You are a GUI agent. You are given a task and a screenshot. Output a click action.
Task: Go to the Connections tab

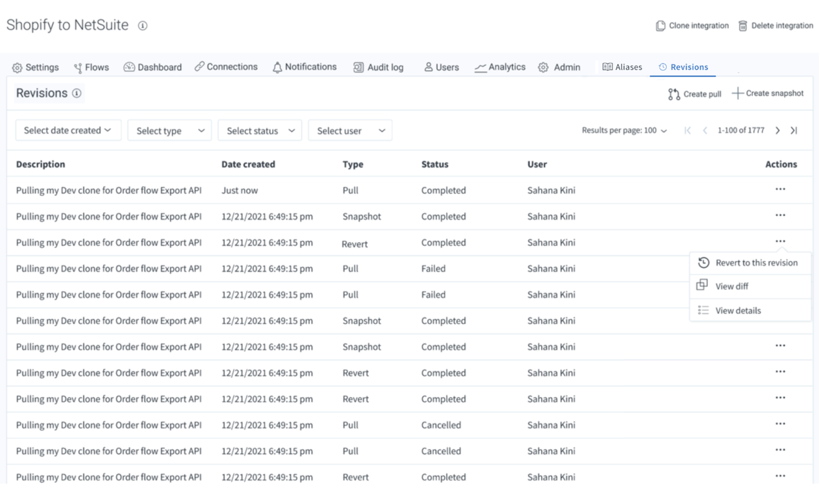coord(226,67)
